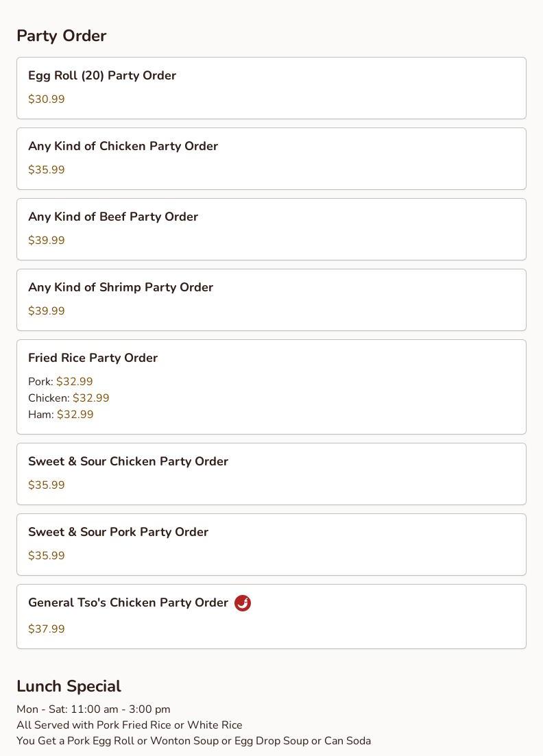This screenshot has height=756, width=543.
Task: Click the Party Order section heading
Action: (61, 36)
